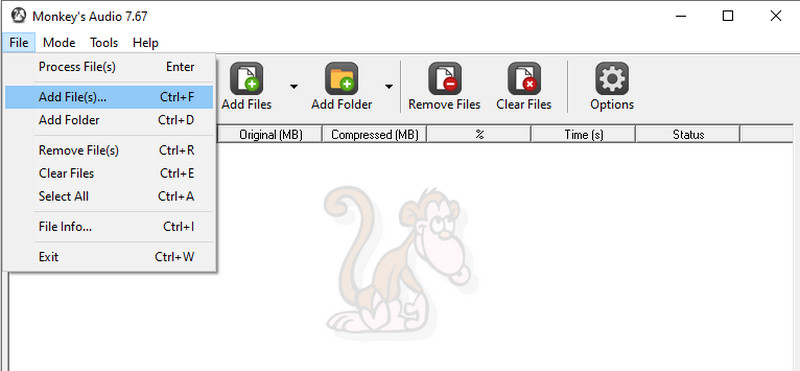This screenshot has width=800, height=371.
Task: Choose Process File(s) from File menu
Action: click(x=109, y=67)
